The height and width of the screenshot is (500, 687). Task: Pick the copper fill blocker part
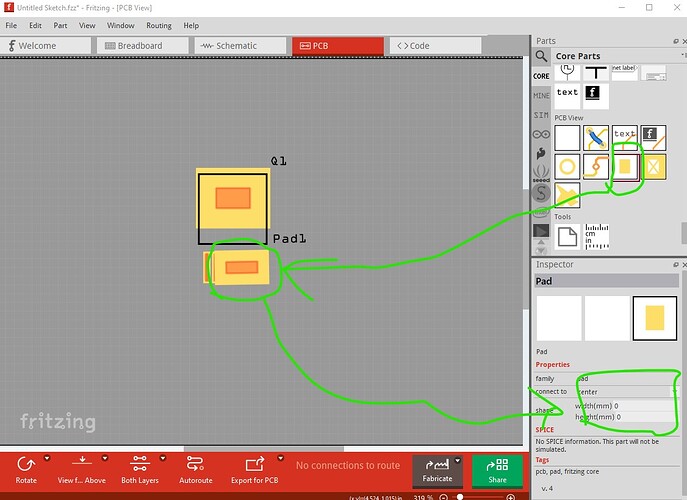click(654, 167)
